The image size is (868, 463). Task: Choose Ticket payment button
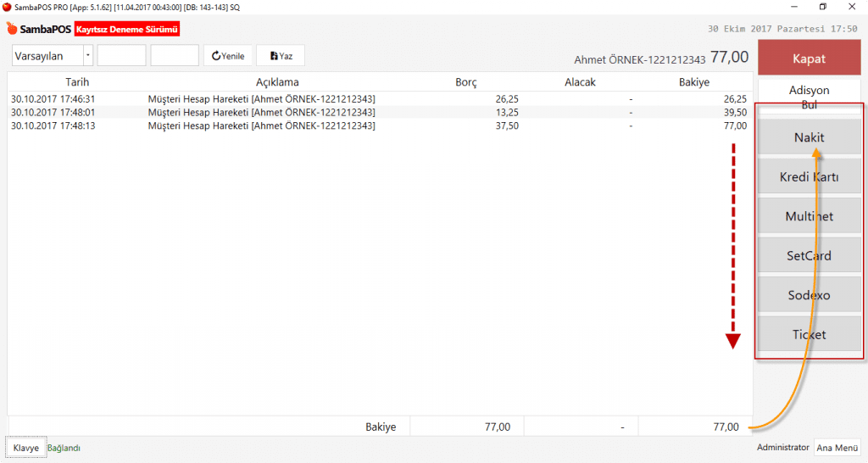[809, 334]
